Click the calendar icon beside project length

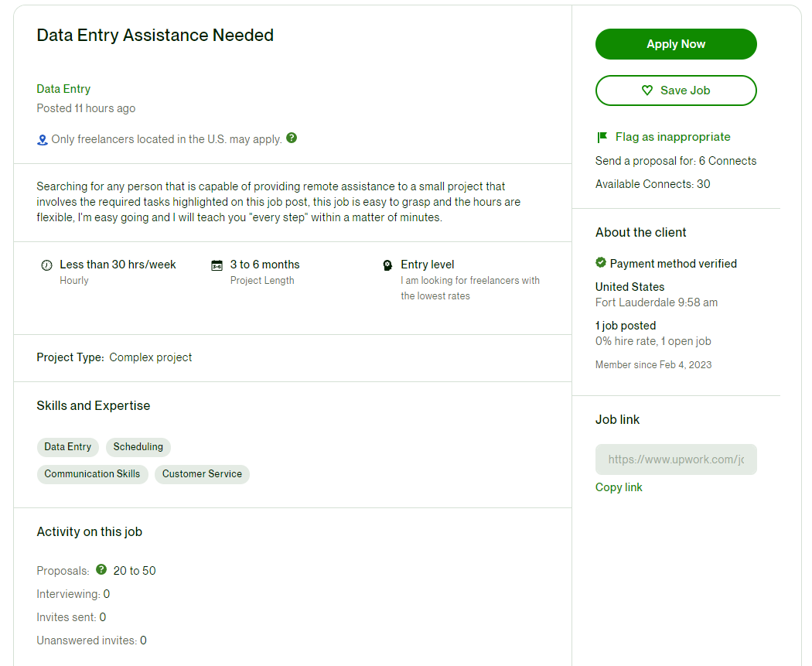pos(217,265)
